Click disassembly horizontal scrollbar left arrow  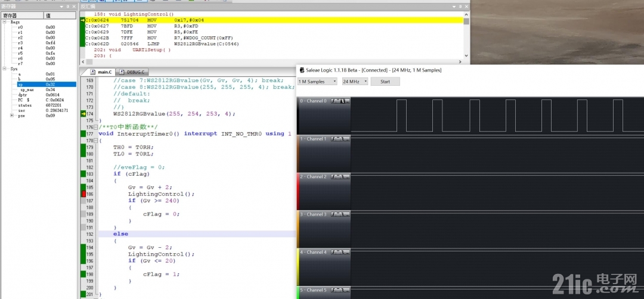point(83,61)
